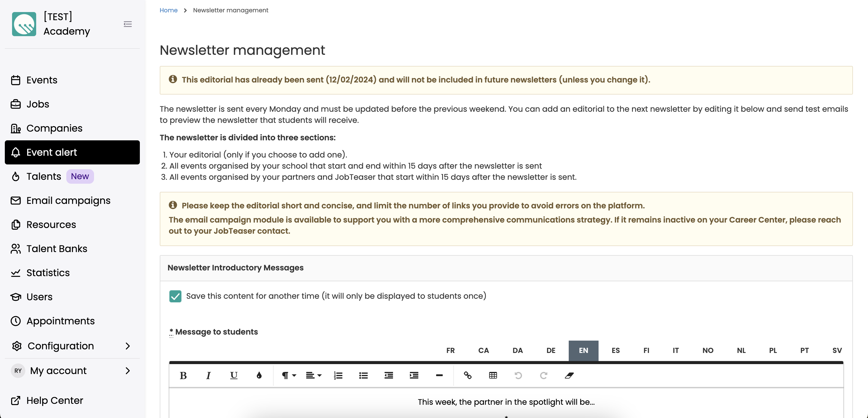868x418 pixels.
Task: Insert a link in editor
Action: click(x=467, y=375)
